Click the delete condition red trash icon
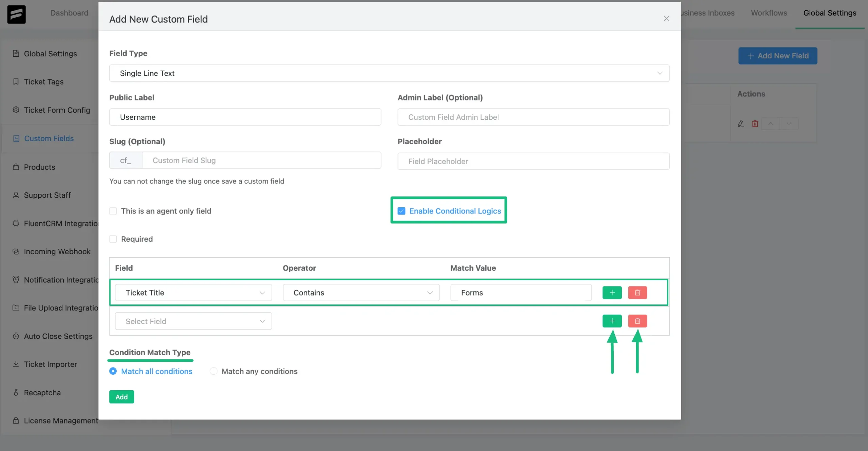 click(637, 293)
